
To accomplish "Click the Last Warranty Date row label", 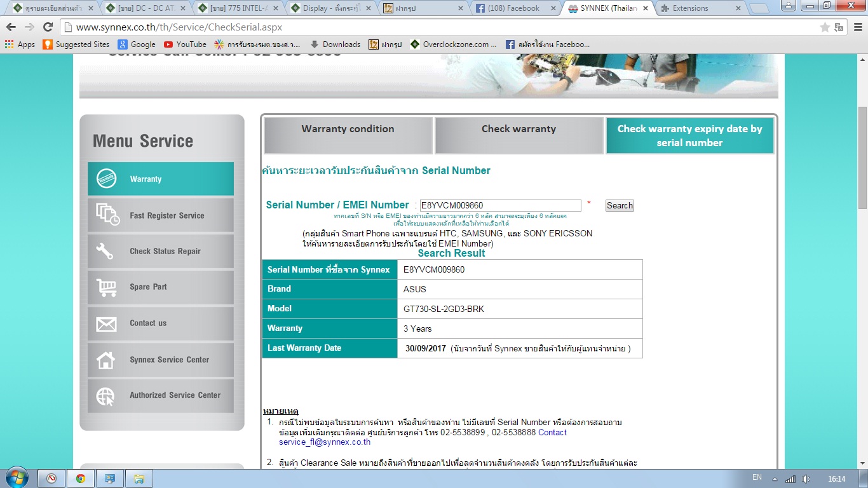I will click(330, 348).
